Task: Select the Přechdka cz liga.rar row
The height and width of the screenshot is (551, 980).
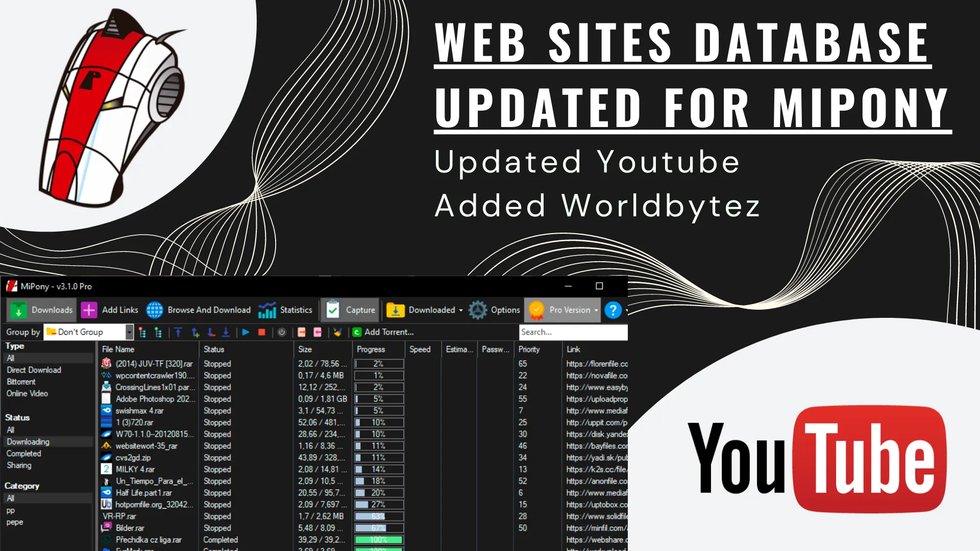Action: click(x=363, y=540)
